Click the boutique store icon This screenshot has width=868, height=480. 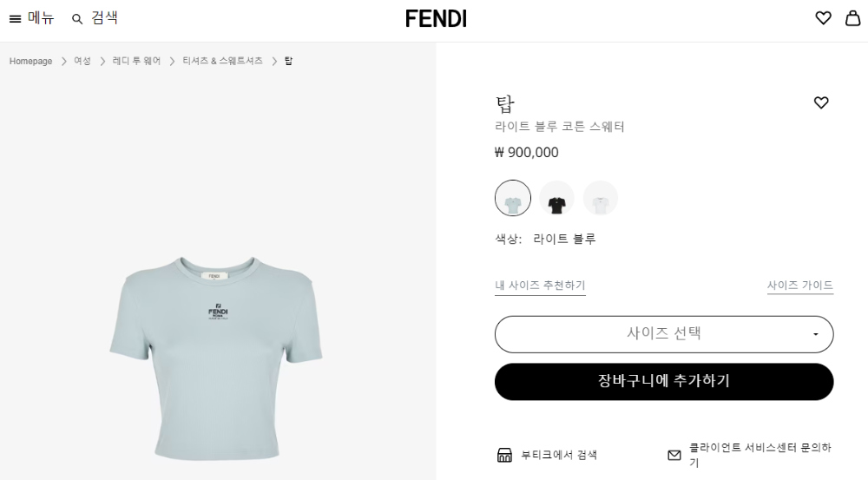[x=504, y=455]
